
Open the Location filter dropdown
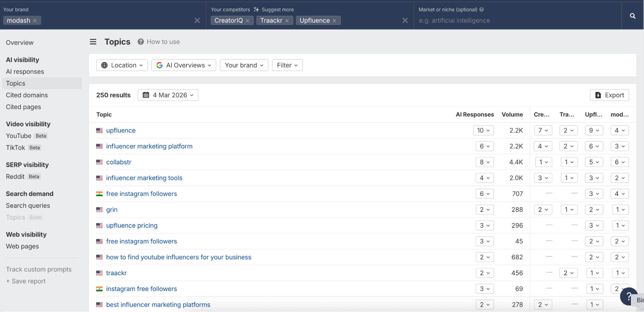tap(122, 65)
